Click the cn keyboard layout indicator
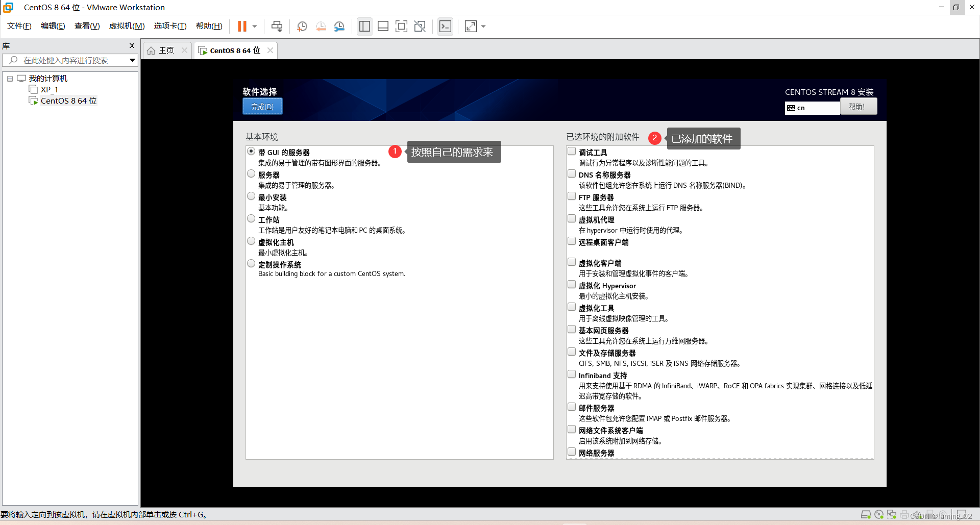Viewport: 980px width, 525px height. pos(813,108)
